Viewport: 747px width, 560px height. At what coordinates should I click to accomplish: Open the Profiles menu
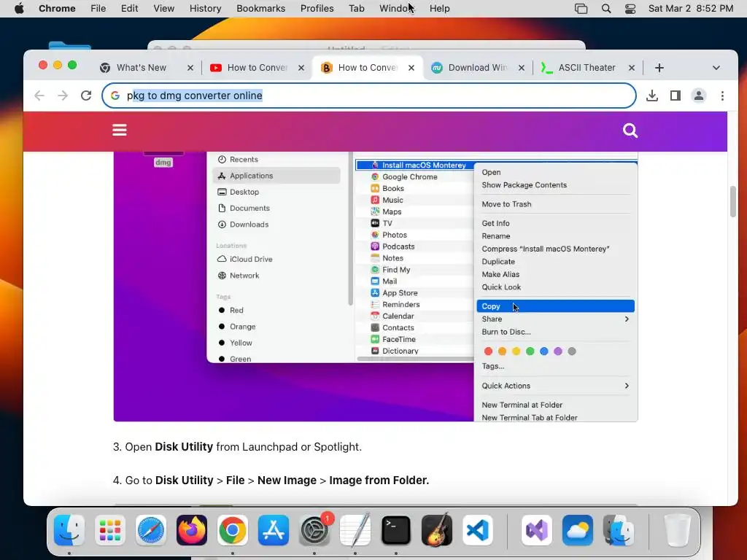coord(317,9)
